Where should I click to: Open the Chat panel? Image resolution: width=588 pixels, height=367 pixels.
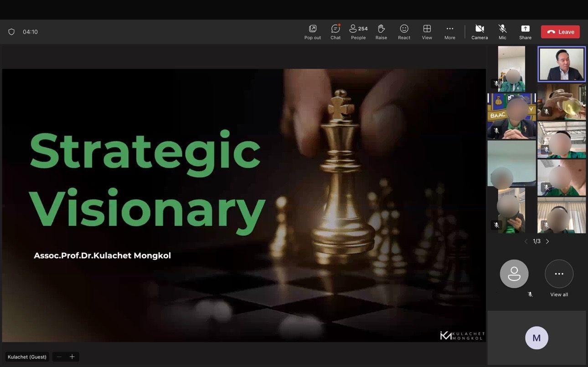point(335,32)
